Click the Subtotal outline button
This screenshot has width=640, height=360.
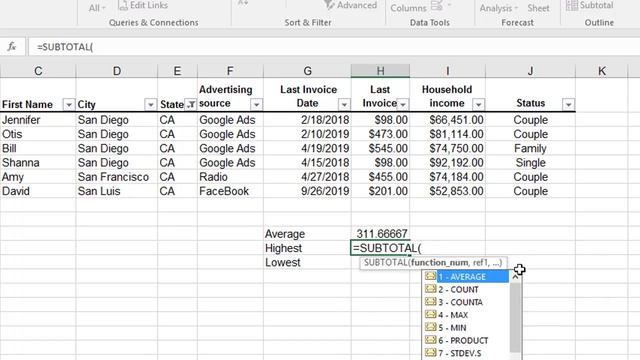(590, 5)
